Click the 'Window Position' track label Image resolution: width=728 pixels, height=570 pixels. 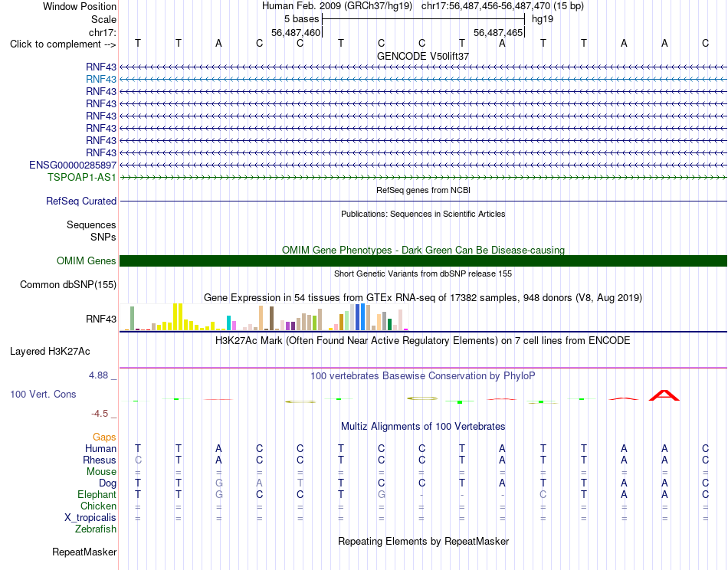point(80,6)
